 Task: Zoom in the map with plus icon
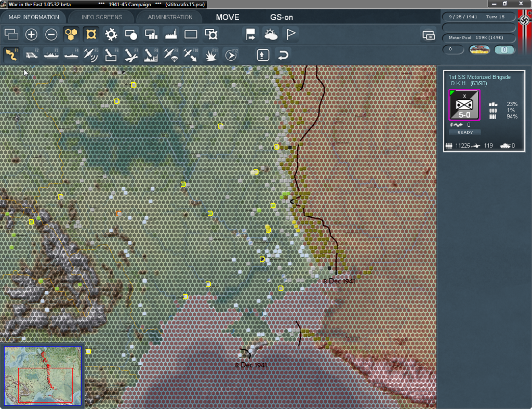pyautogui.click(x=31, y=34)
